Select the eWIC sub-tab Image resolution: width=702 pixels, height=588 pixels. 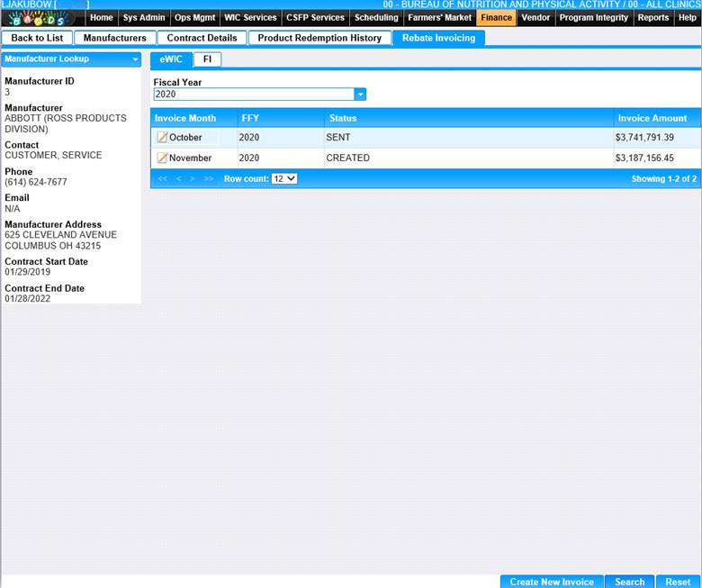[171, 59]
